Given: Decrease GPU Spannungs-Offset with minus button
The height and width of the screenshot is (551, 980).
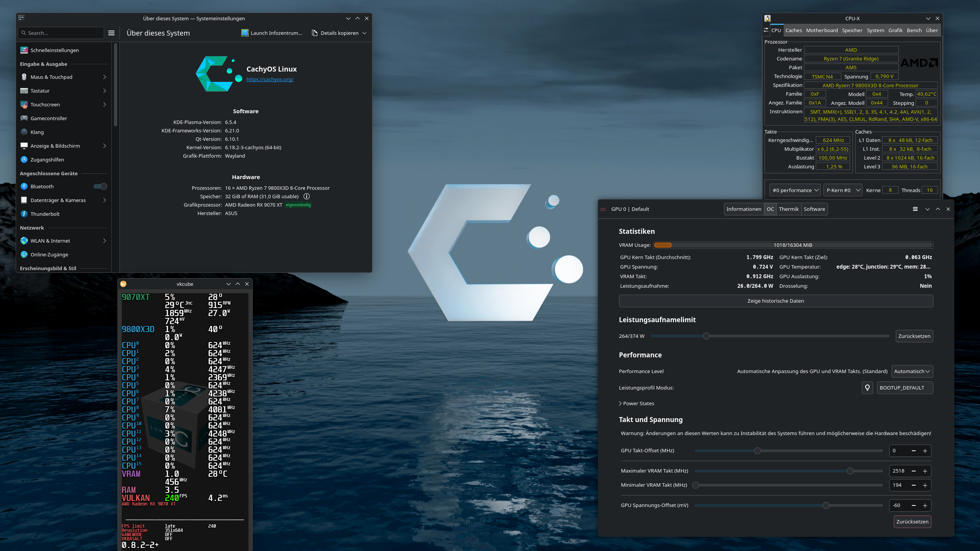Looking at the screenshot, I should 914,505.
